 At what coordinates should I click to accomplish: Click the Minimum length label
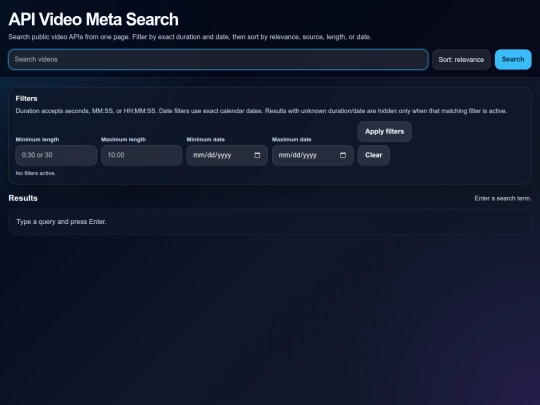pos(37,139)
